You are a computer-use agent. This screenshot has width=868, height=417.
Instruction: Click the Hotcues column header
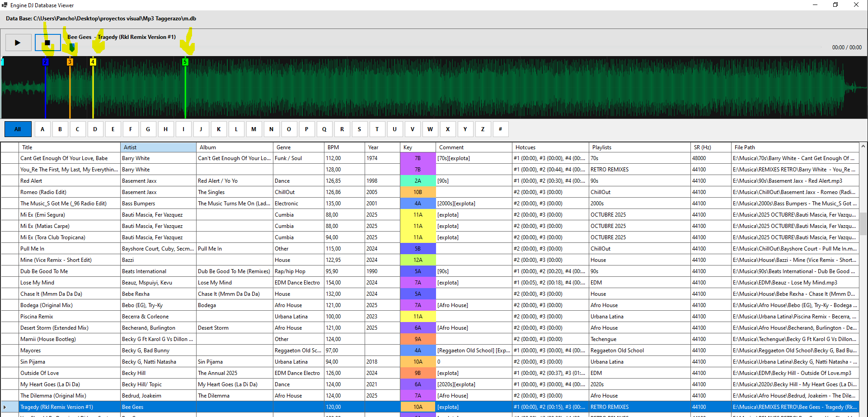(x=550, y=147)
